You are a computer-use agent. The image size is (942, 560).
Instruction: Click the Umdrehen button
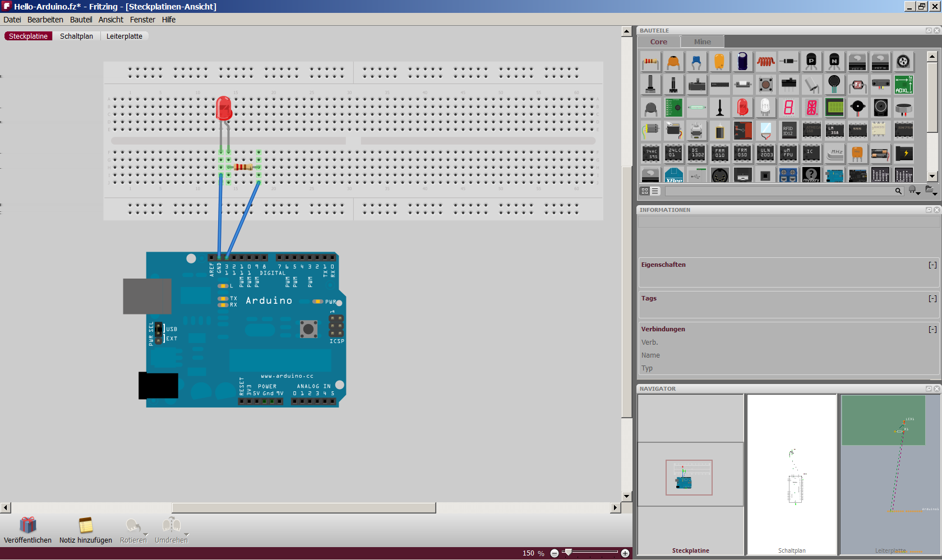coord(171,530)
